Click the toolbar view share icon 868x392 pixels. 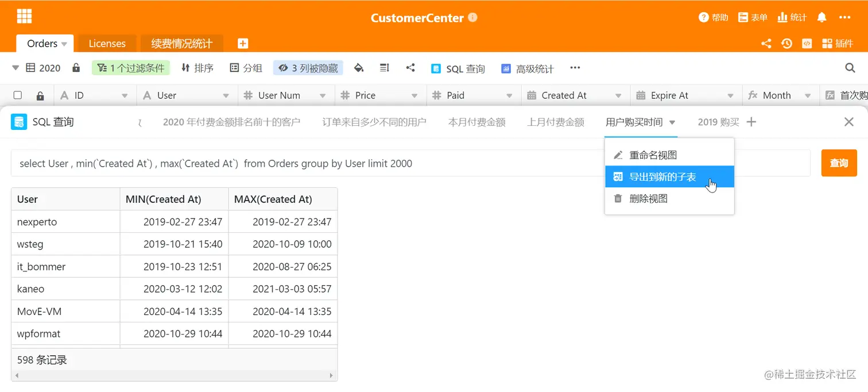(410, 68)
